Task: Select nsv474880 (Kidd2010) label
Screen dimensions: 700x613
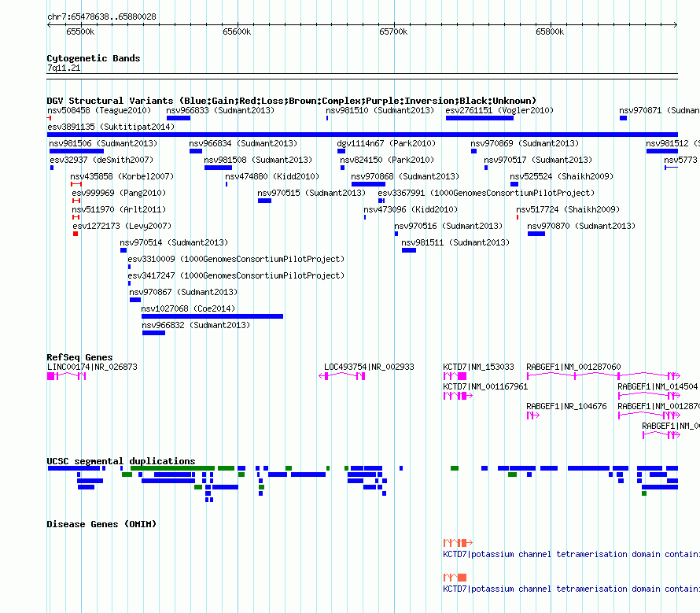Action: (x=272, y=176)
